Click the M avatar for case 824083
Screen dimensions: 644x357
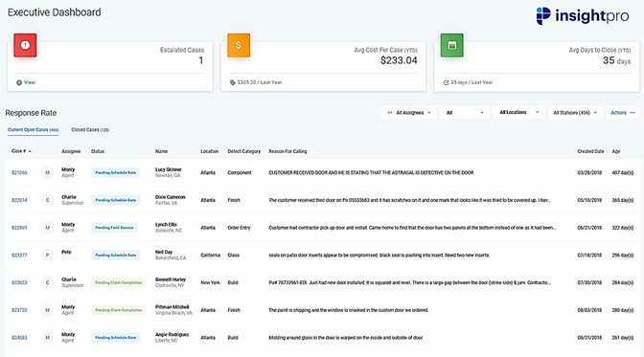(x=47, y=338)
